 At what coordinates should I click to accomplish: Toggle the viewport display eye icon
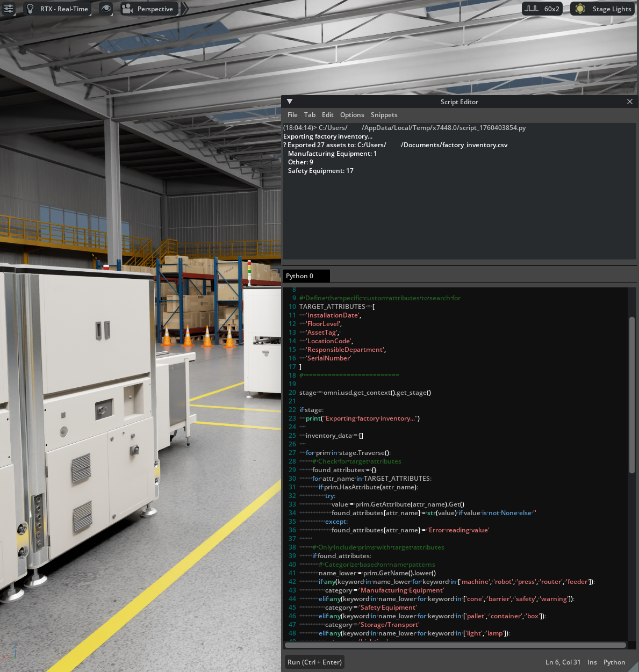click(106, 9)
